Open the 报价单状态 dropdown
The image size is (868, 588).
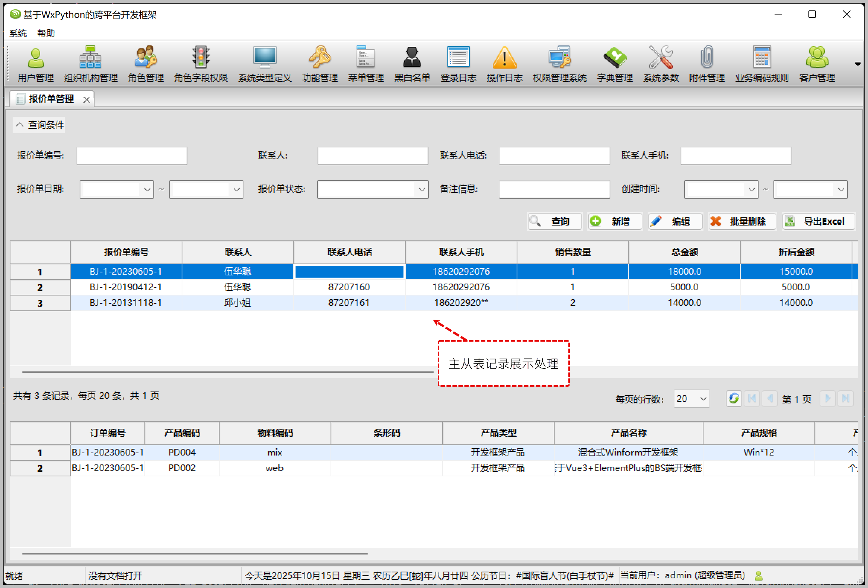422,190
